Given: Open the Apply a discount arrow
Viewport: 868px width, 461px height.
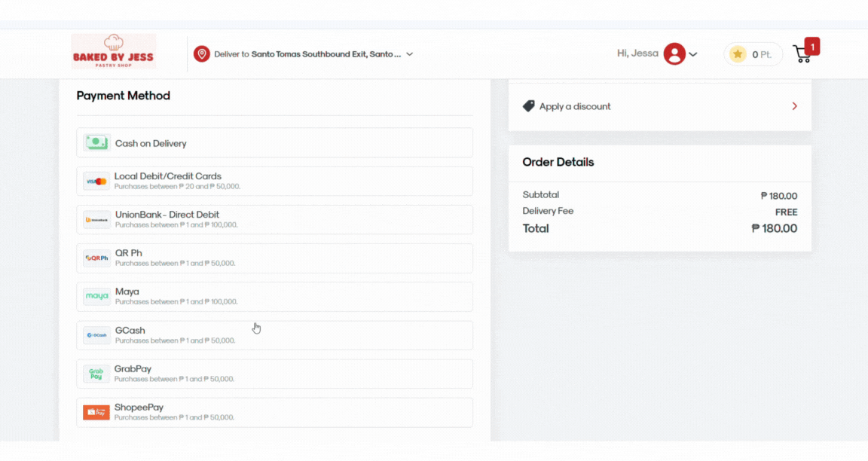Looking at the screenshot, I should coord(794,105).
